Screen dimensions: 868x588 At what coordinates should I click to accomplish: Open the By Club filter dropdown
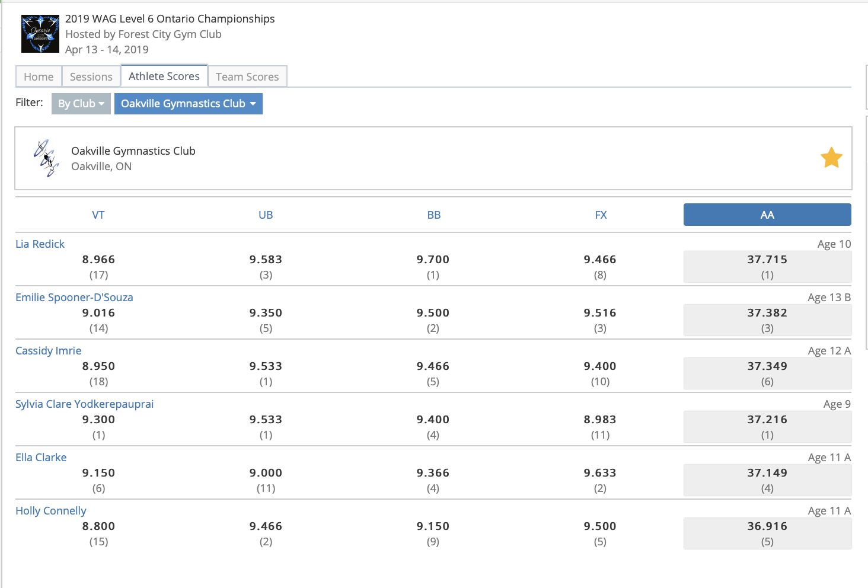81,104
